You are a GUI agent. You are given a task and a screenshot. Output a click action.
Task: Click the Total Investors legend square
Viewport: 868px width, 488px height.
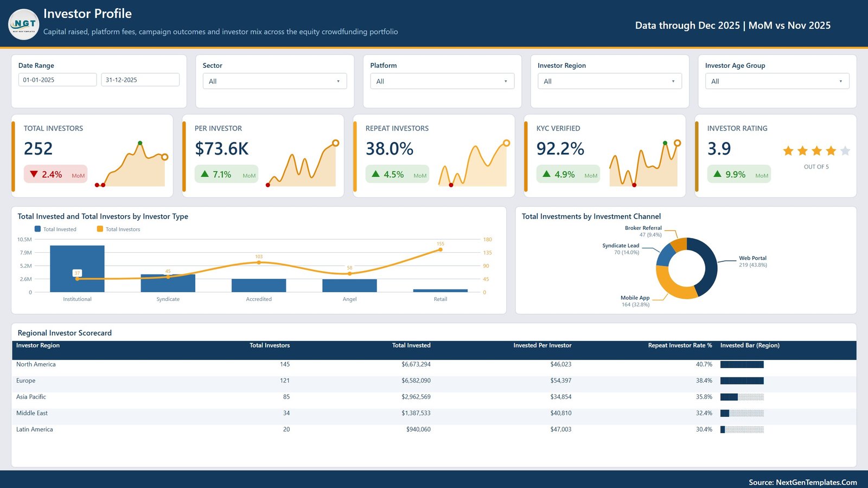(x=100, y=229)
